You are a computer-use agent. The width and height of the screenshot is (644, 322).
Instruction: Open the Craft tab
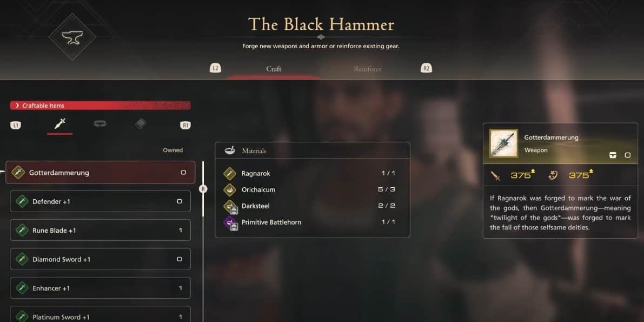[274, 69]
